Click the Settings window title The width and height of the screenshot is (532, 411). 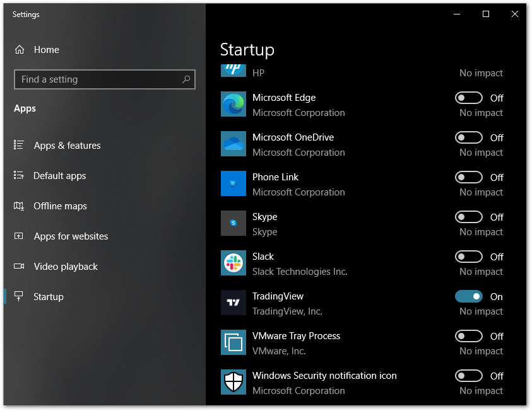(x=26, y=14)
